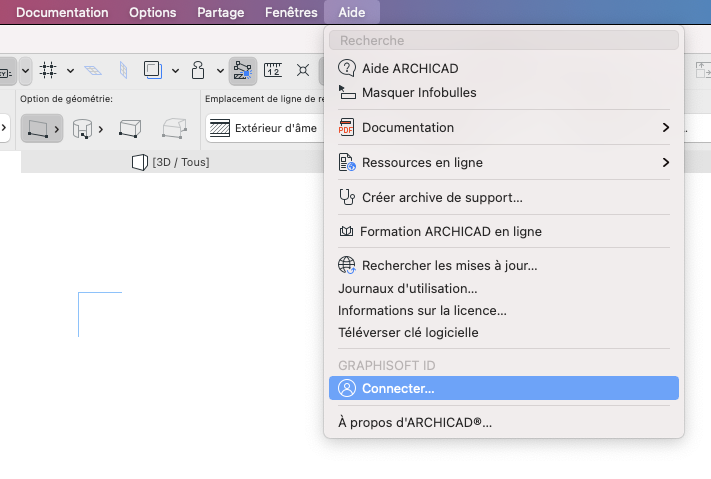Open Aide ARCHICAD help entry

504,68
